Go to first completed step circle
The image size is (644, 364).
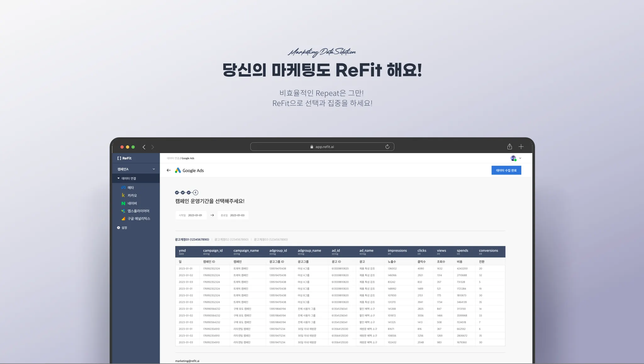click(177, 192)
